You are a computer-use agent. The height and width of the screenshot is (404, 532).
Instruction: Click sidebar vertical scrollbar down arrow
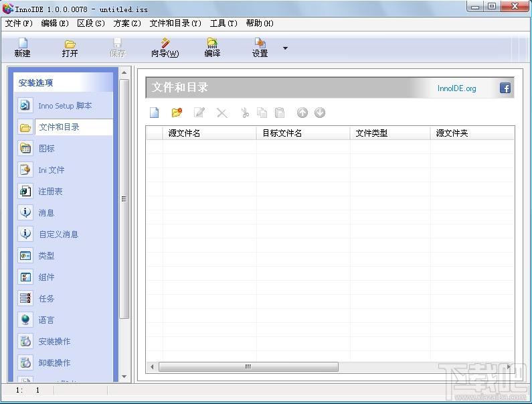coord(124,378)
